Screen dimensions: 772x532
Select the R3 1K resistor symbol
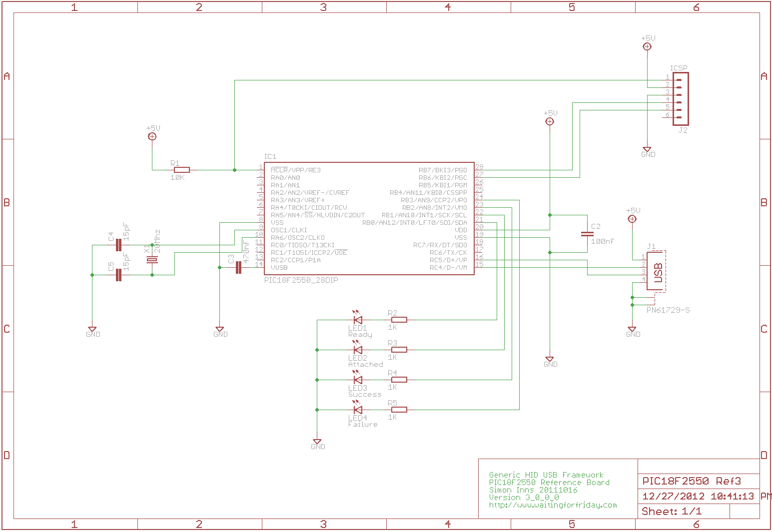(399, 350)
